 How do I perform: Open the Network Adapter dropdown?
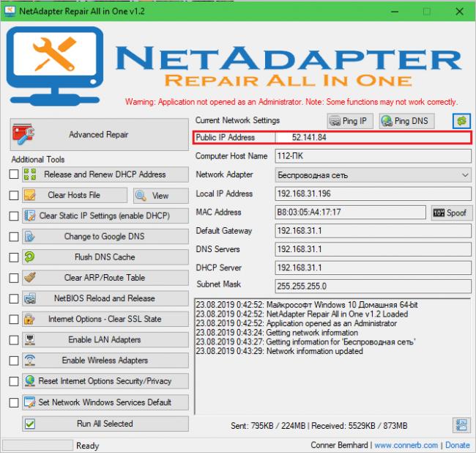373,175
